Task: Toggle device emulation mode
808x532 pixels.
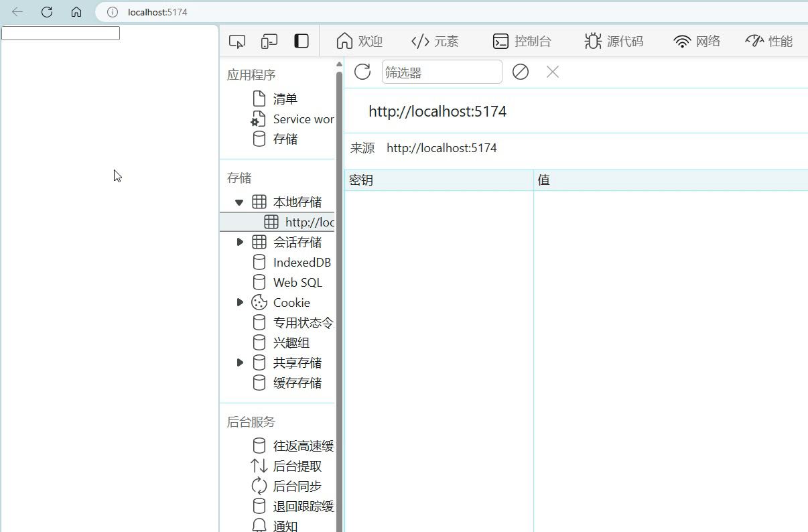Action: (x=269, y=41)
